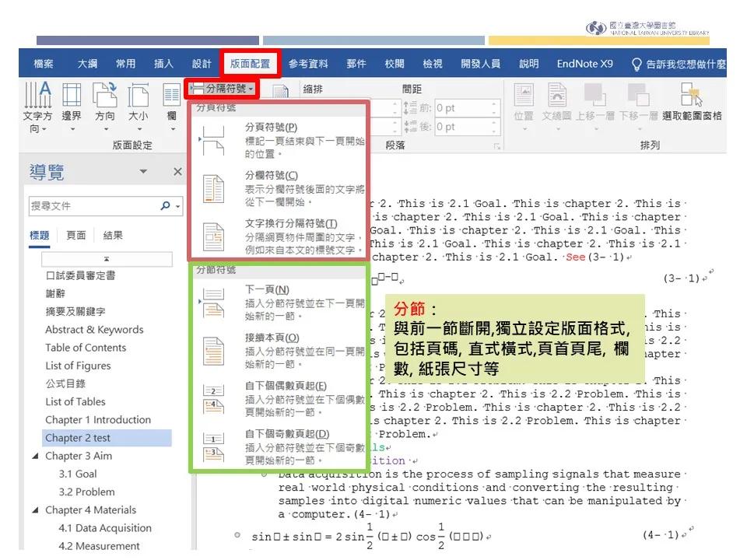The image size is (747, 560).
Task: Switch to the 插入 ribbon tab
Action: tap(162, 64)
